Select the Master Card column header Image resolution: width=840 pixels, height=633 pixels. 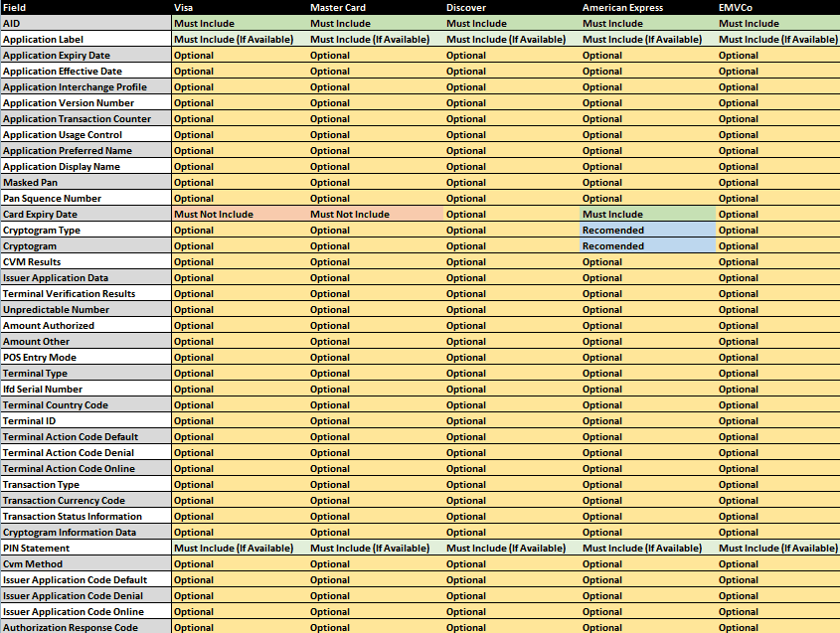pyautogui.click(x=376, y=8)
